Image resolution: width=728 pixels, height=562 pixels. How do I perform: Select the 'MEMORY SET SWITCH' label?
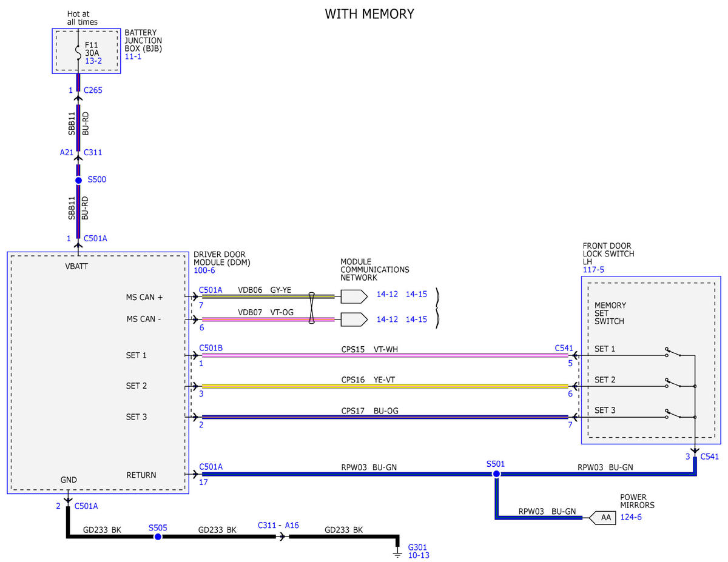tap(610, 313)
